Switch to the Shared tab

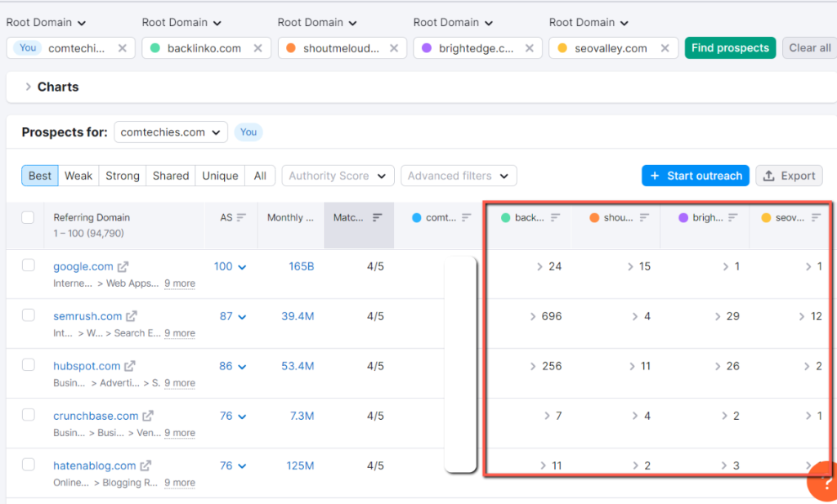tap(170, 175)
